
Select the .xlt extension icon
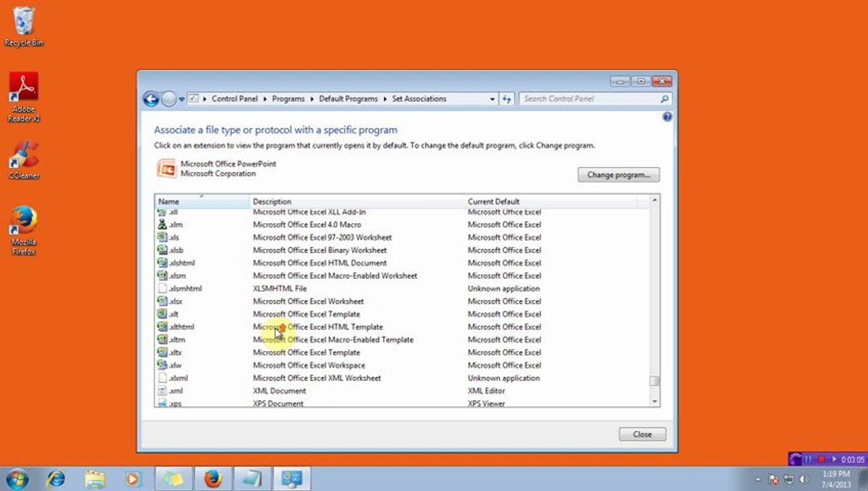[162, 314]
